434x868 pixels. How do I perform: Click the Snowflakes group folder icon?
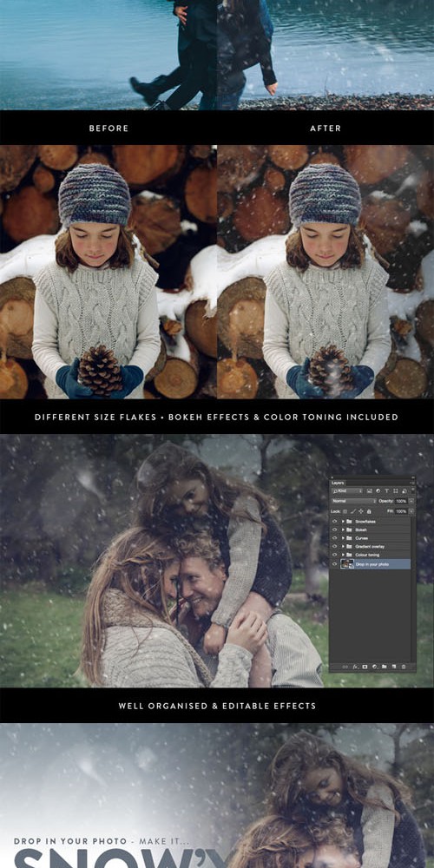pos(349,522)
